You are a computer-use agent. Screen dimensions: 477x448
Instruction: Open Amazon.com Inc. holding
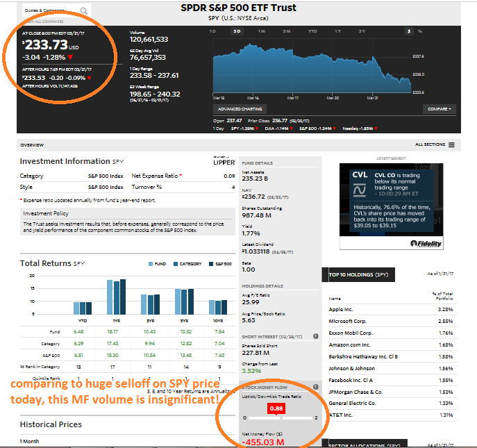click(x=349, y=345)
